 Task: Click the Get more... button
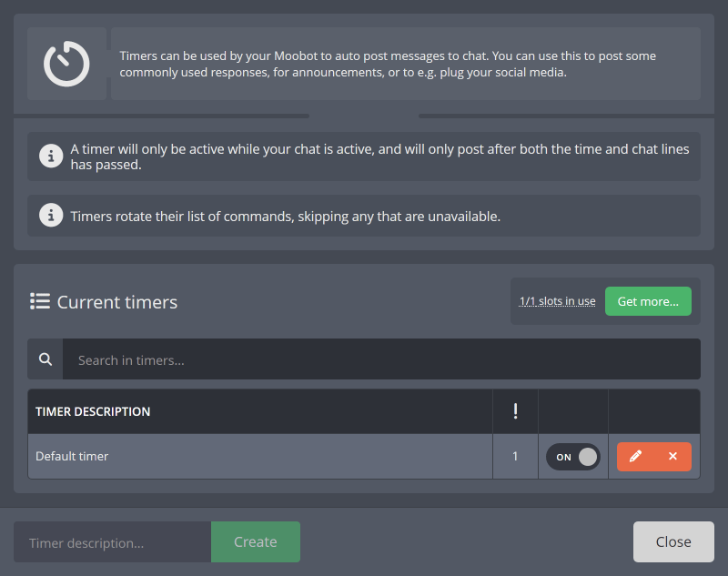[648, 301]
